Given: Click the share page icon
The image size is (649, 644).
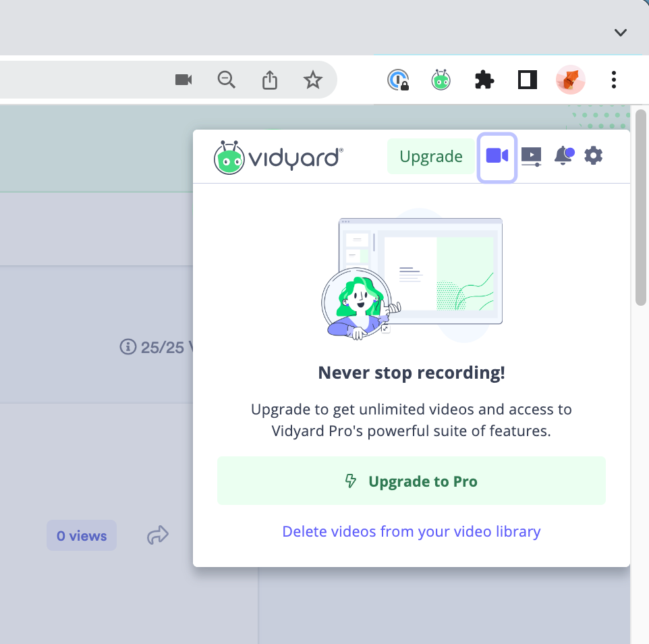Looking at the screenshot, I should click(270, 80).
